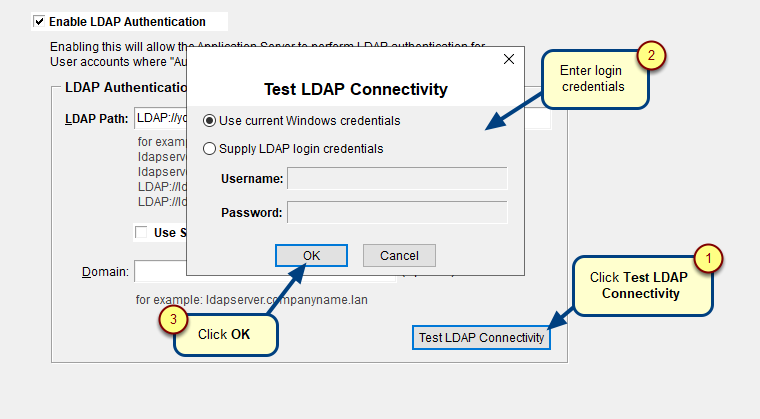Click the Test LDAP Connectivity button

pos(481,338)
